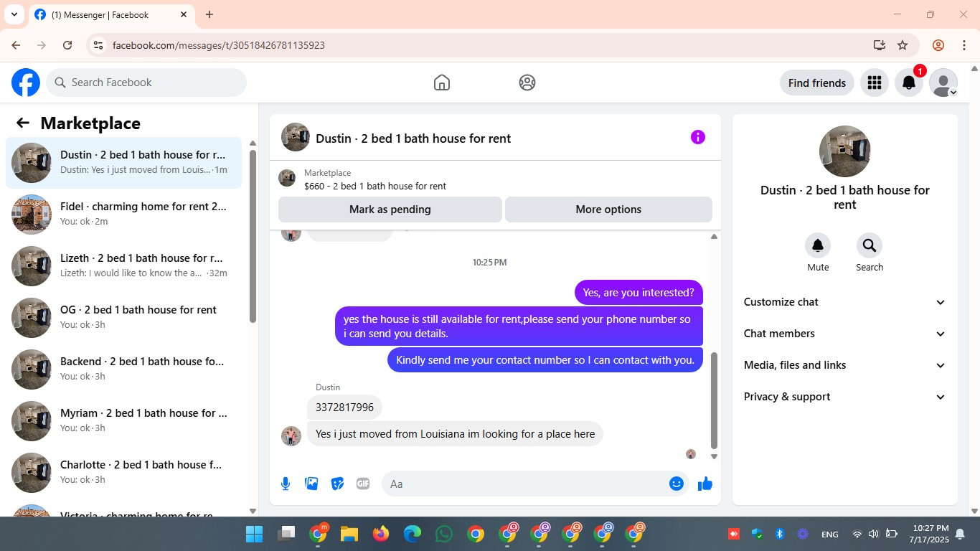Open the tab search dropdown in Chrome

click(14, 14)
